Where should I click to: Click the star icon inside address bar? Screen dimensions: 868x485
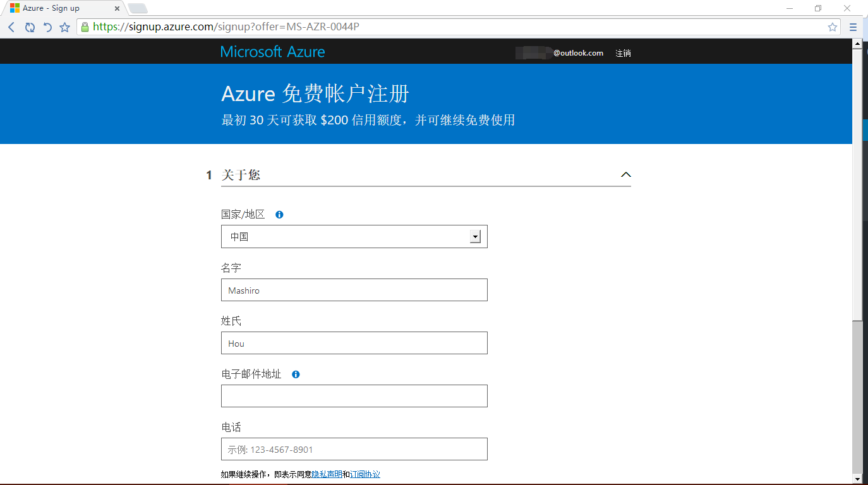pos(833,27)
